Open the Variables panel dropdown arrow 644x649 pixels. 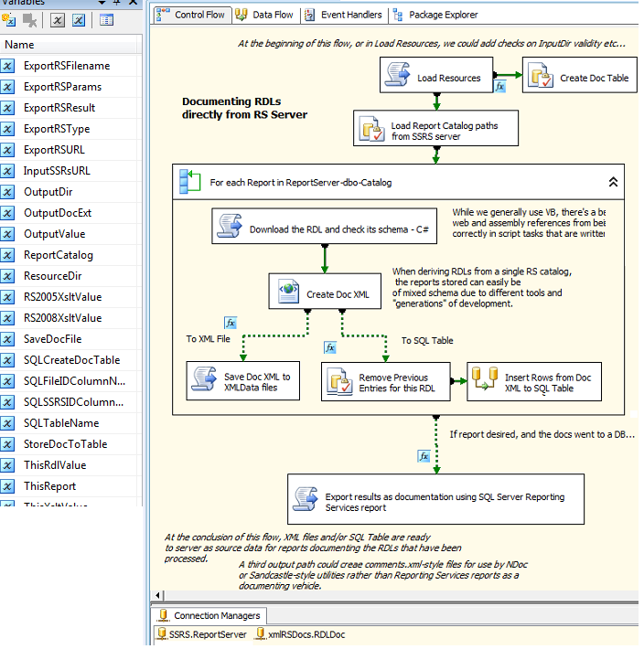coord(102,3)
